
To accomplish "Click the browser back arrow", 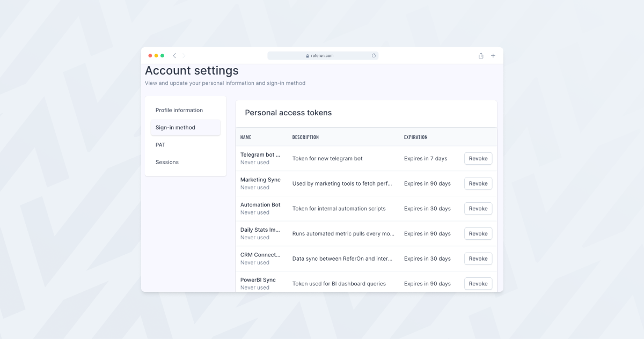I will [x=174, y=56].
